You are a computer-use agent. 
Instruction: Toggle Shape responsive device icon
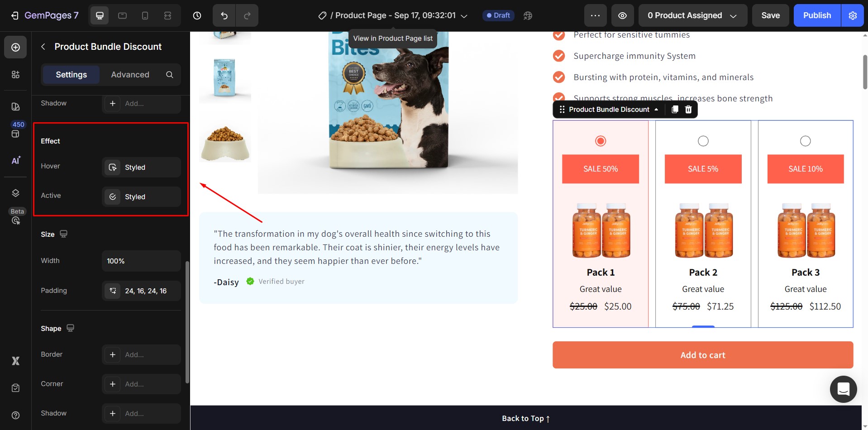coord(70,328)
